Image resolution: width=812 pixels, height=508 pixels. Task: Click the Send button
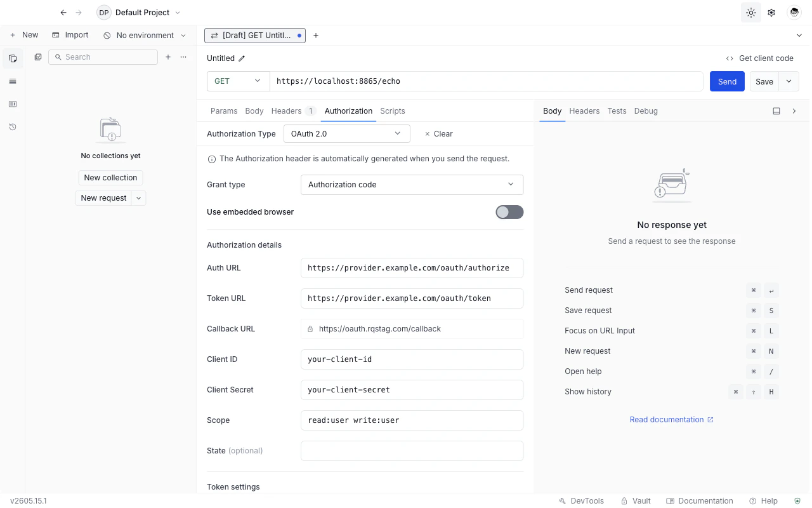pos(727,81)
